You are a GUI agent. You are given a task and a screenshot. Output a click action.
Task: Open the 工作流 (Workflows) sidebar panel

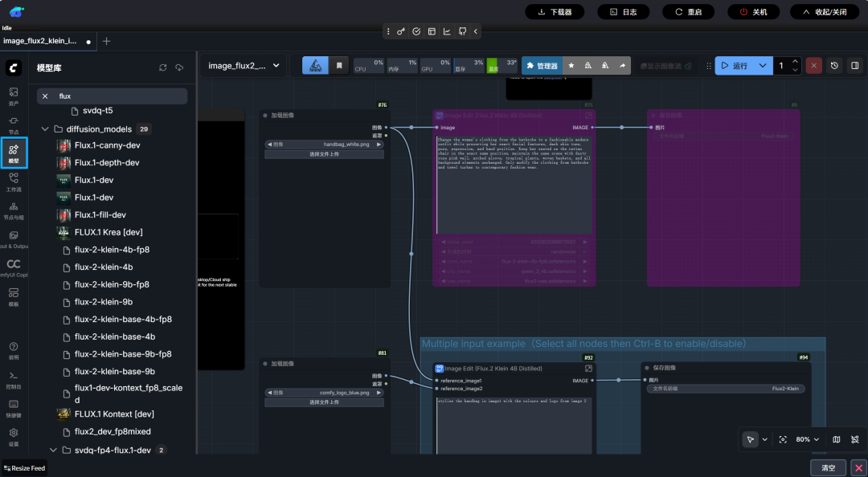pyautogui.click(x=14, y=181)
